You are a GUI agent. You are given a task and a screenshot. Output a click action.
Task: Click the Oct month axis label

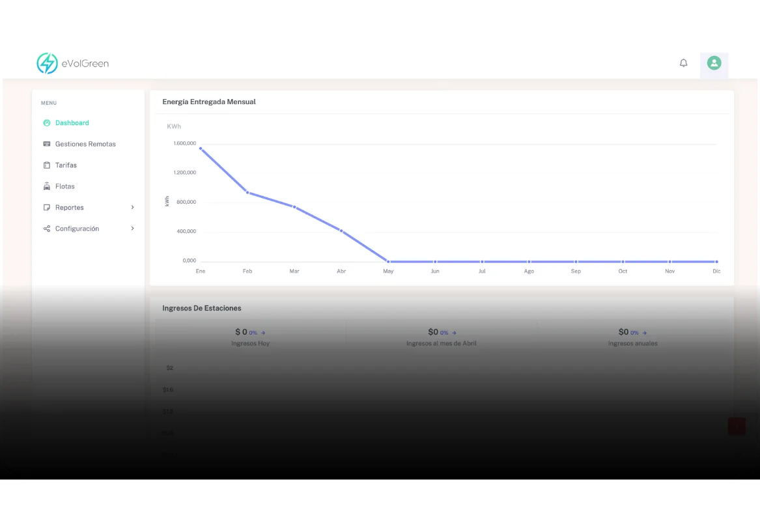pyautogui.click(x=623, y=272)
